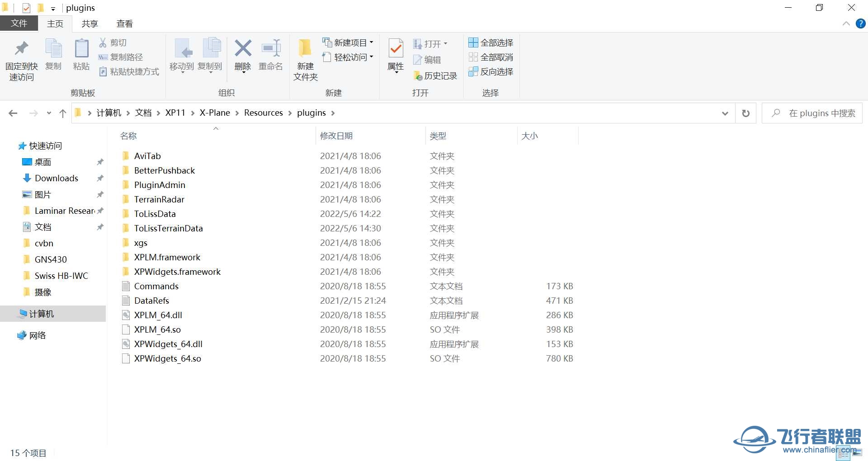
Task: Create a New folder (新建文件夹)
Action: point(306,60)
